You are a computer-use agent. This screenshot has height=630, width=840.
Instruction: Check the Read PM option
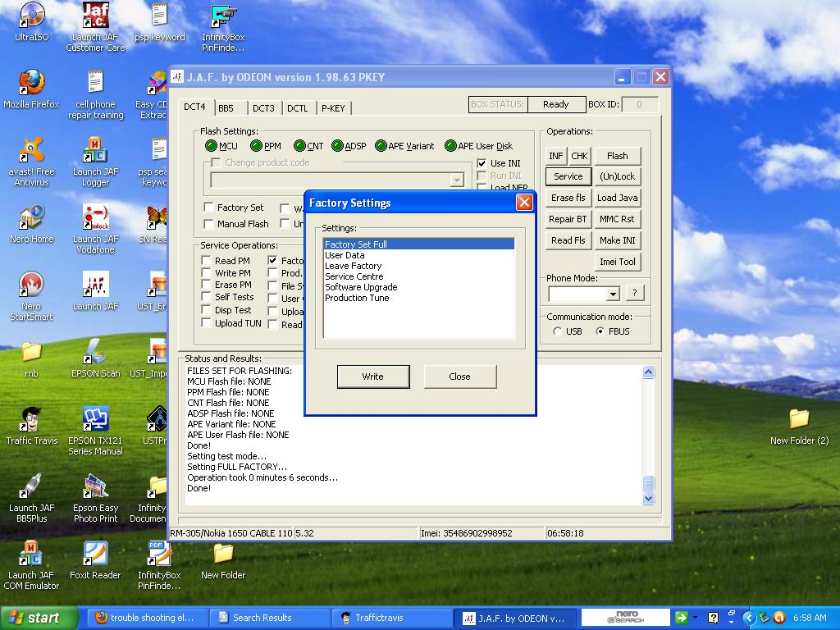click(x=206, y=260)
